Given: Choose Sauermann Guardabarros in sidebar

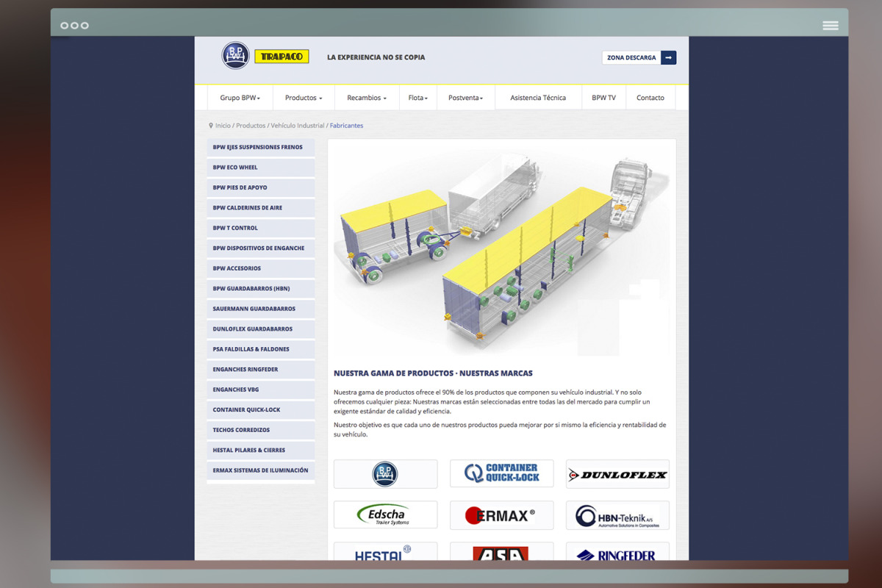Looking at the screenshot, I should (x=261, y=309).
